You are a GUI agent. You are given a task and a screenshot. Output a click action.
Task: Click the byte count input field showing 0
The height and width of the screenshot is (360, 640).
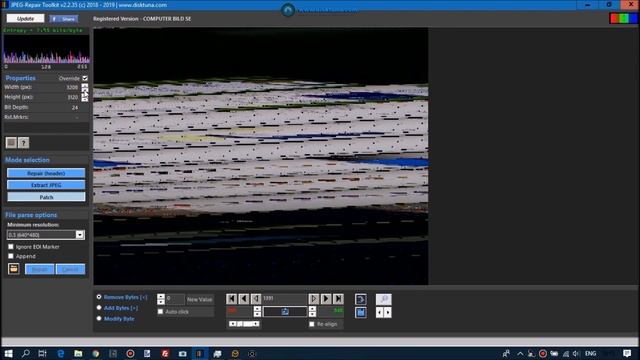click(175, 299)
